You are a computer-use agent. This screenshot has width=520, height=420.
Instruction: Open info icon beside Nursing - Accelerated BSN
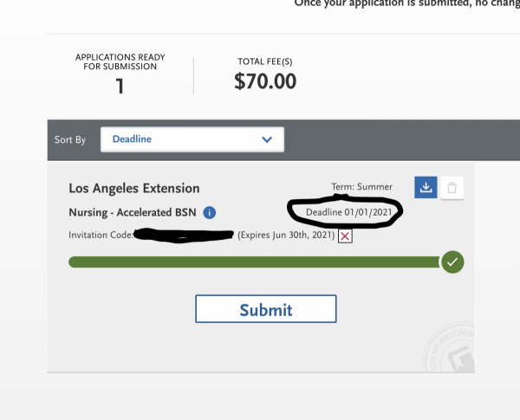pyautogui.click(x=211, y=212)
